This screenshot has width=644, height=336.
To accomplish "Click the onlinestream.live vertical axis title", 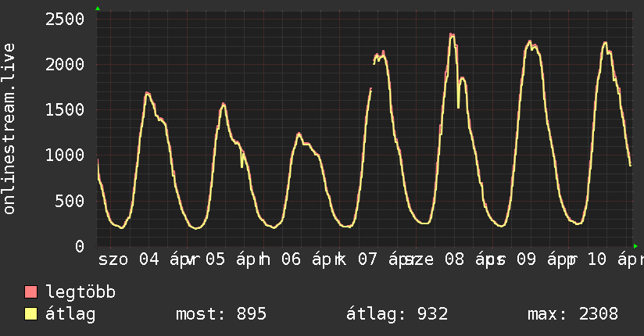I will pos(9,129).
